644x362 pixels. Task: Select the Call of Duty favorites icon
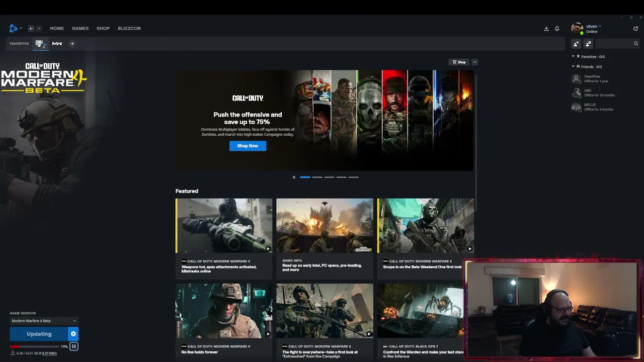(x=40, y=44)
